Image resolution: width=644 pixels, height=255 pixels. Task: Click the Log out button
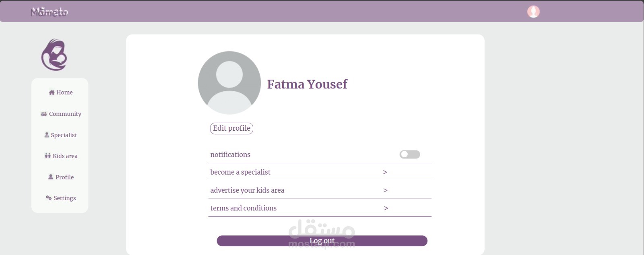tap(322, 241)
